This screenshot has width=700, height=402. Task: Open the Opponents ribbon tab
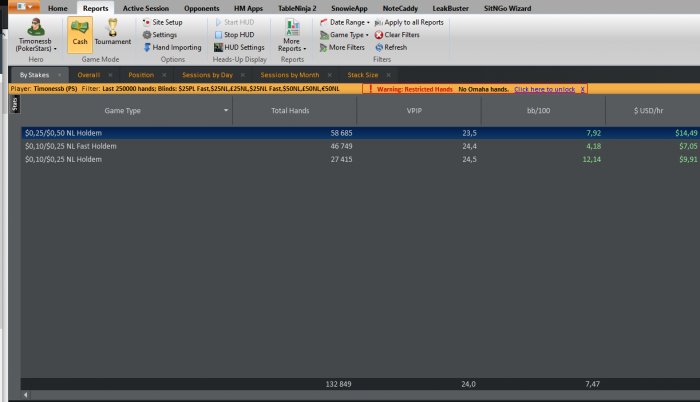click(x=201, y=8)
